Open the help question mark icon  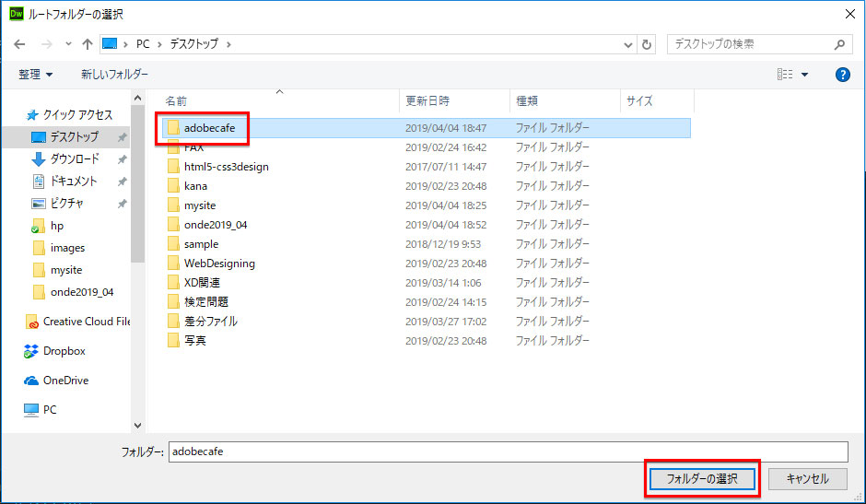click(842, 75)
